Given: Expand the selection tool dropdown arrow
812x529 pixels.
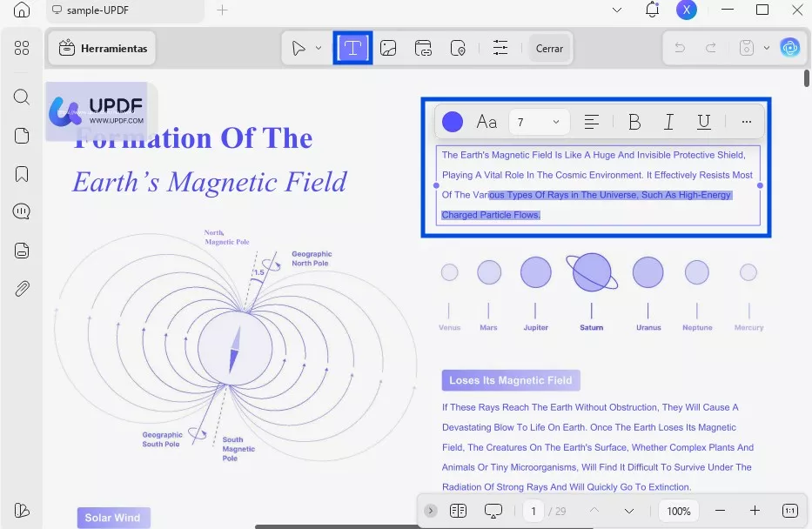Looking at the screenshot, I should coord(319,48).
